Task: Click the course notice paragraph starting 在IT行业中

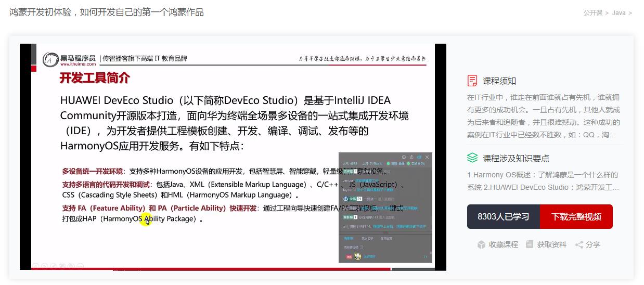Action: tap(544, 116)
